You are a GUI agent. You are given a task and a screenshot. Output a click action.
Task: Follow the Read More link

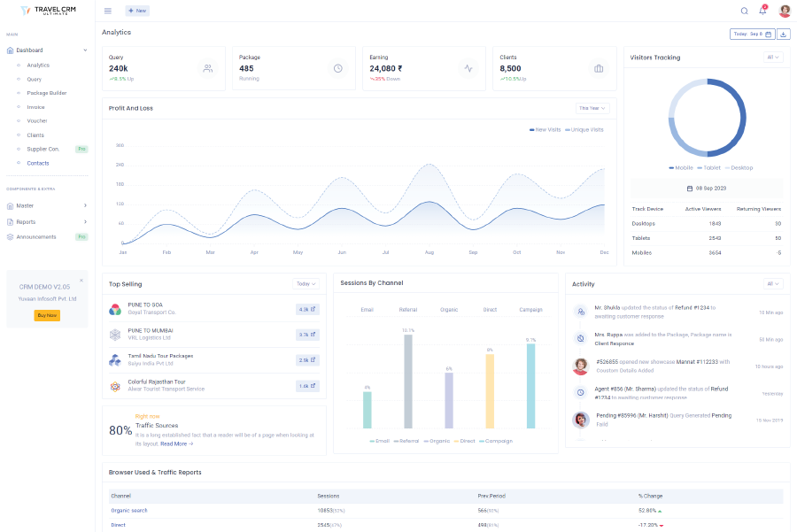[176, 443]
